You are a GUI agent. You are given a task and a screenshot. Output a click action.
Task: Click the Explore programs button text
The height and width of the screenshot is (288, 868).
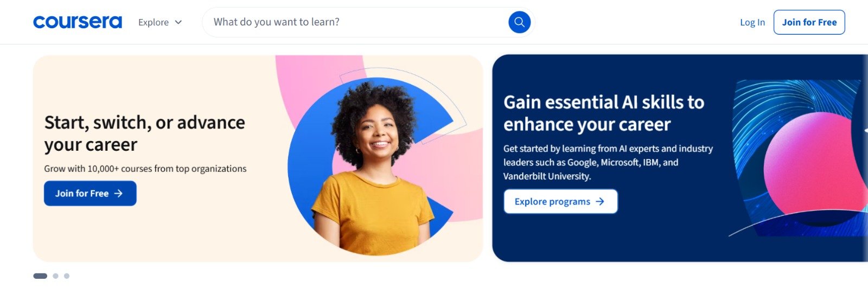pyautogui.click(x=552, y=202)
